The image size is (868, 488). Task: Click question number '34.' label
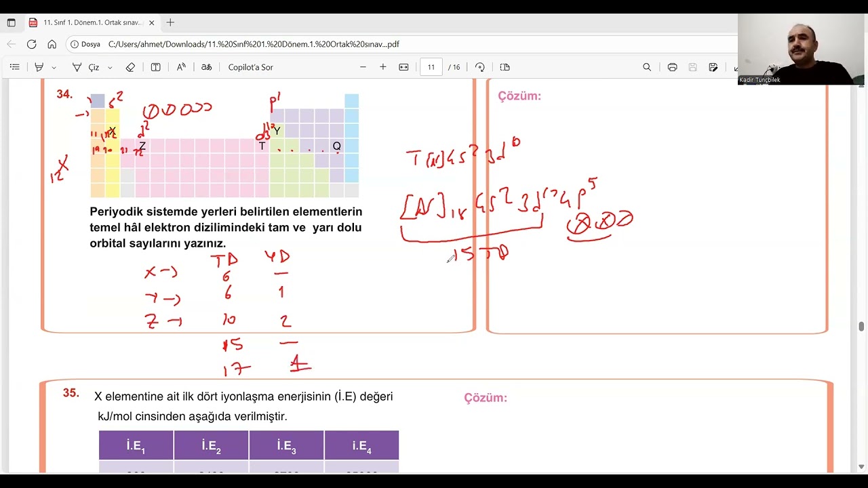pos(64,94)
